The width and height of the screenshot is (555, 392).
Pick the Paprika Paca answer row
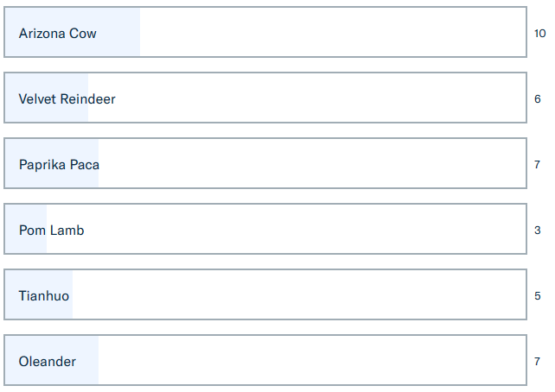(265, 164)
